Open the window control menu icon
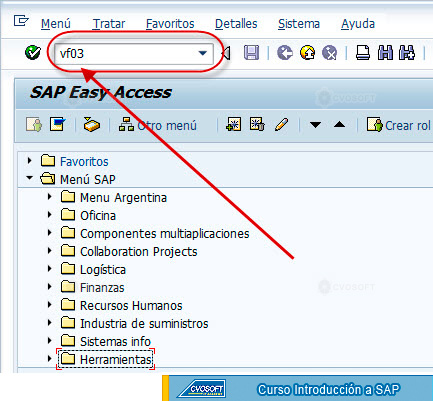Screen dimensions: 433x401 (21, 21)
